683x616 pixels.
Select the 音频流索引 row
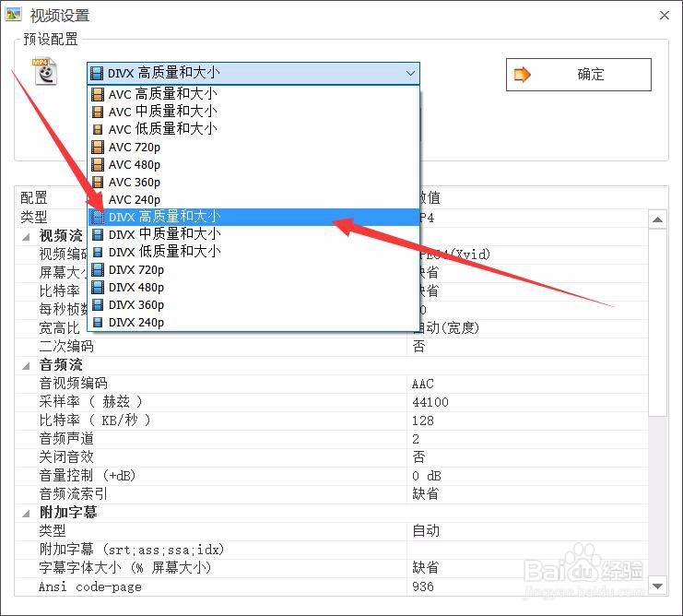(x=332, y=494)
